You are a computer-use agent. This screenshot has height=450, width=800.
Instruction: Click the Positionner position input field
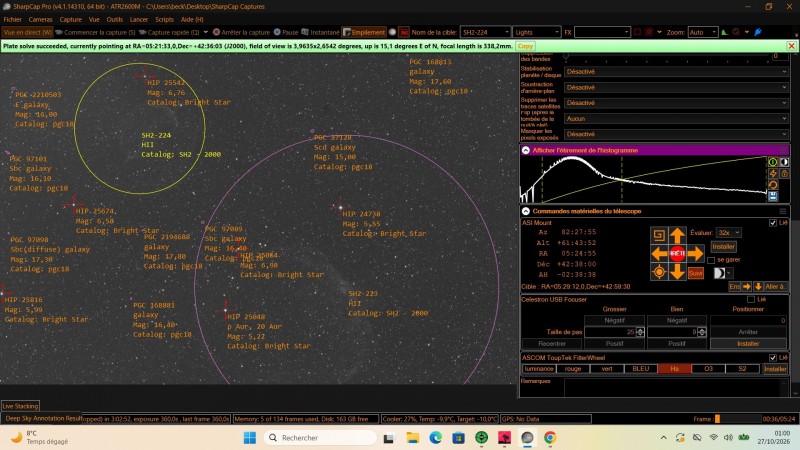748,320
